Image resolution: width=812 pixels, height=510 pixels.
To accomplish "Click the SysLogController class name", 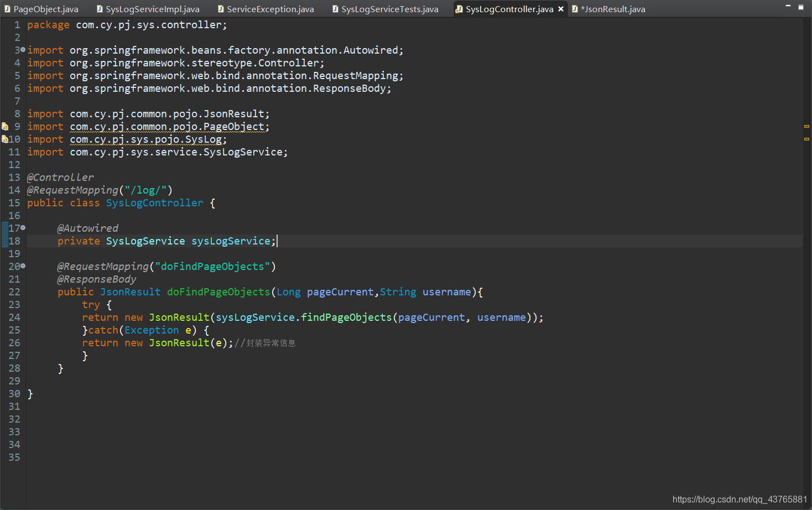I will point(154,203).
